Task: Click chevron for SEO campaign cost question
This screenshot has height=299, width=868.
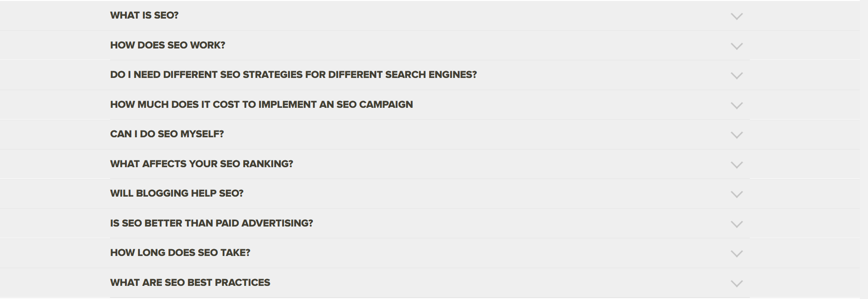Action: pos(737,106)
